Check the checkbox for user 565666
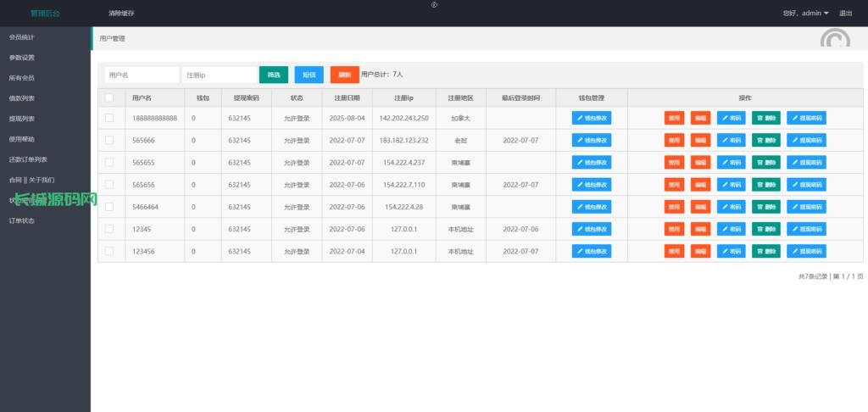 coord(109,140)
